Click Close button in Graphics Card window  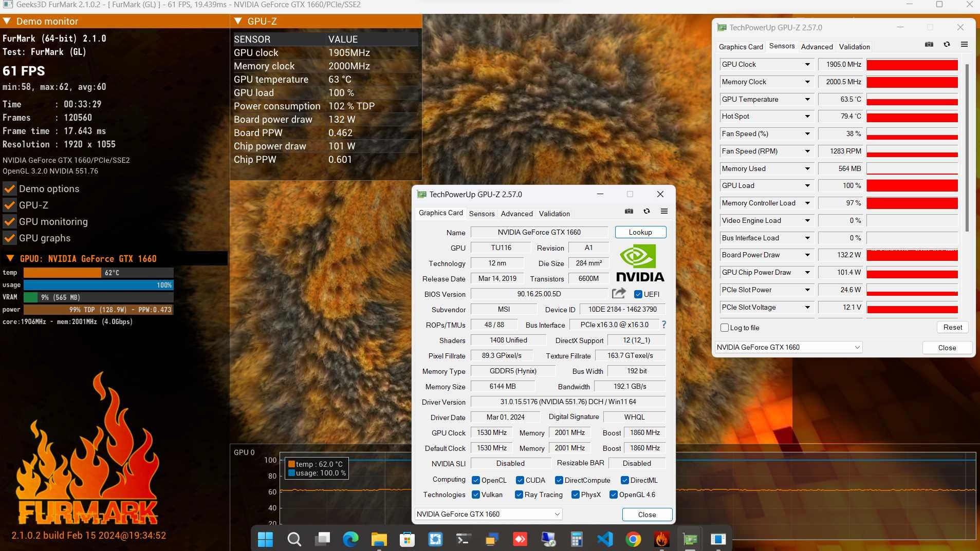coord(647,515)
